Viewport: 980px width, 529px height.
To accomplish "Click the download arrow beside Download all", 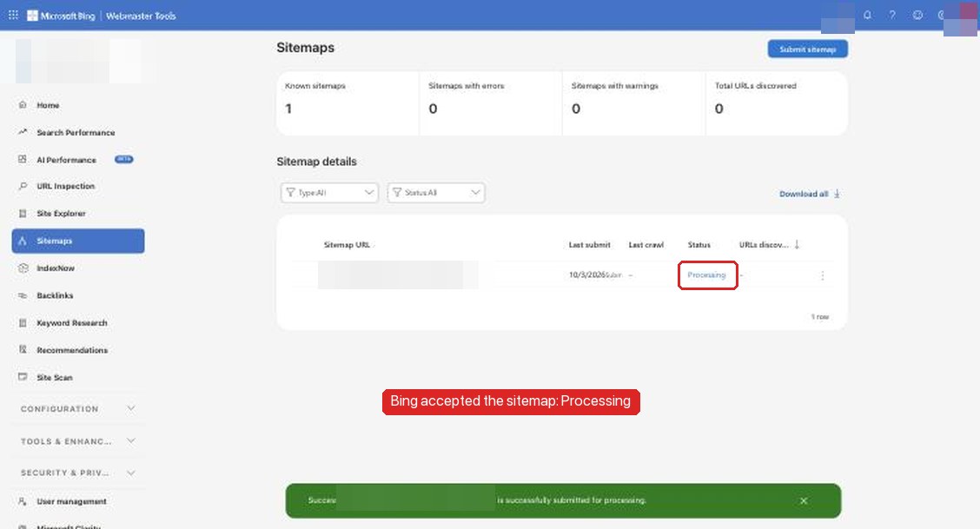I will 837,194.
